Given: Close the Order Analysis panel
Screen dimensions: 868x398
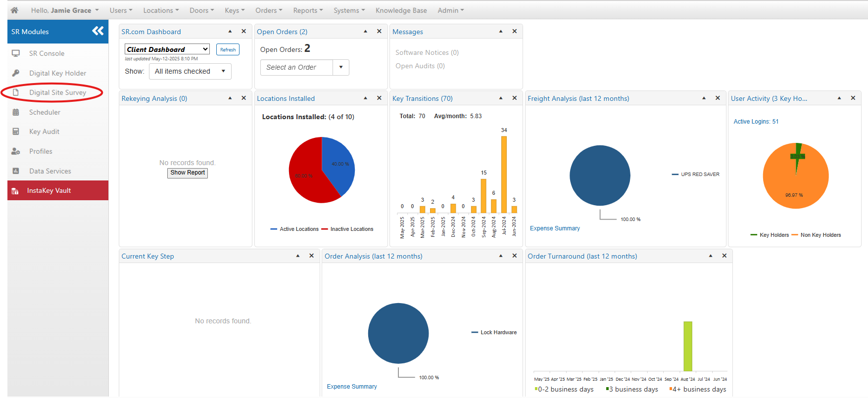Looking at the screenshot, I should coord(515,256).
